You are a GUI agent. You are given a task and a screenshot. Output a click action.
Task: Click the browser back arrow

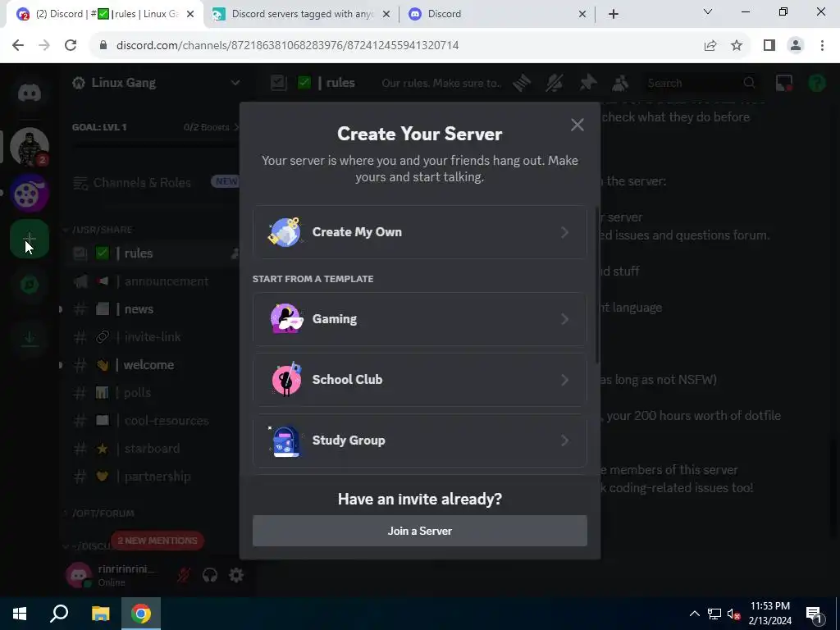18,45
